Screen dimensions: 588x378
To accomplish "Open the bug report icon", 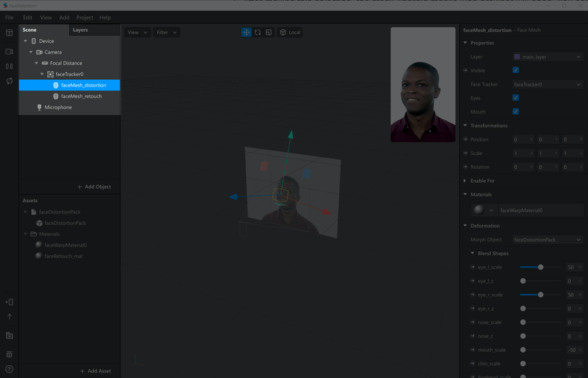I will [9, 354].
